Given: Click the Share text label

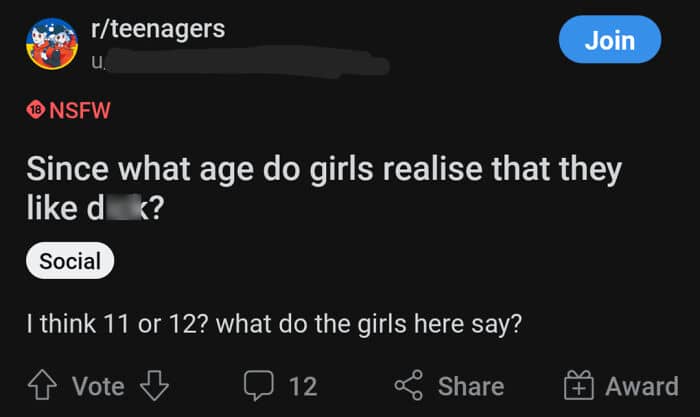Looking at the screenshot, I should tap(470, 386).
